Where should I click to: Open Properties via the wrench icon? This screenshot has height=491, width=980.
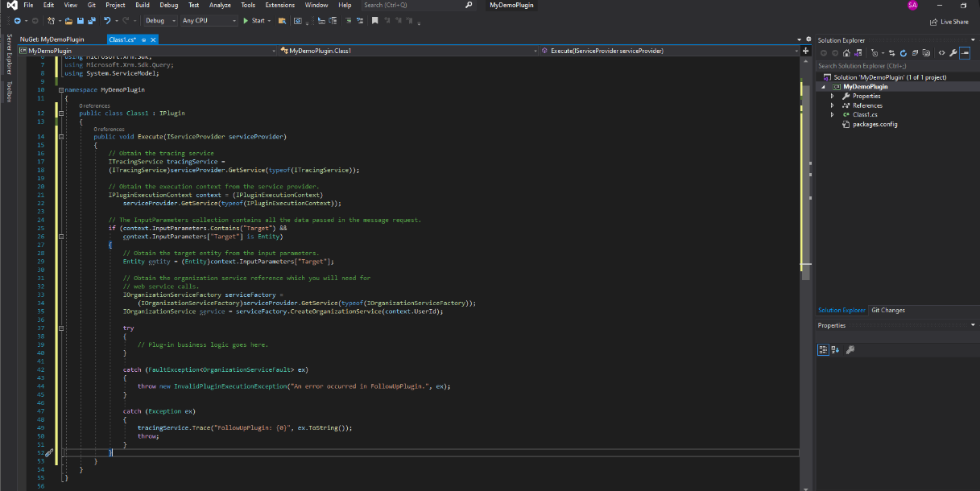[x=953, y=53]
